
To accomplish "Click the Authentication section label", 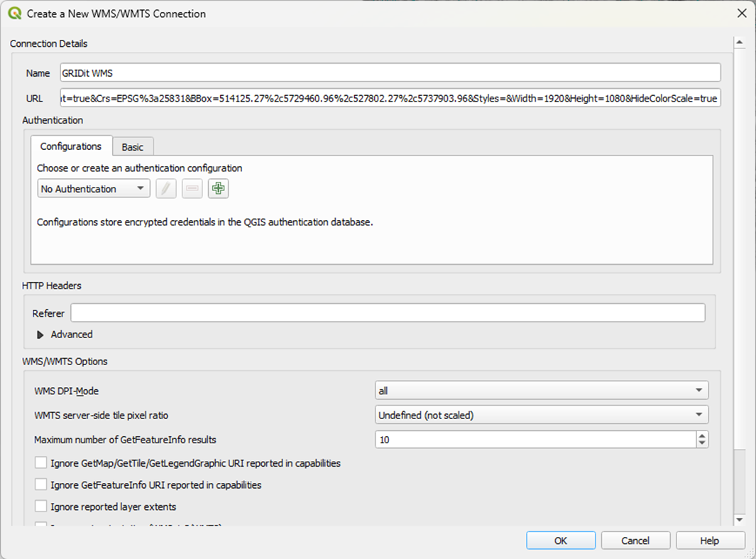I will coord(53,120).
